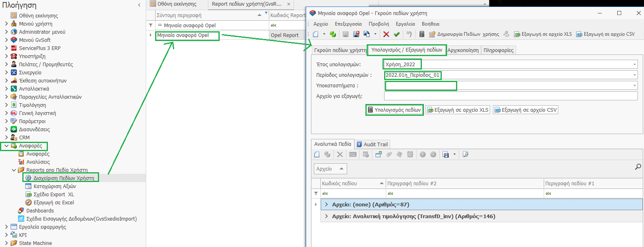Expand the group Αρχείο: Αναλυτική τιμολόγησης (TransfD_inv)
Viewport: 644px width, 247px height.
click(326, 217)
